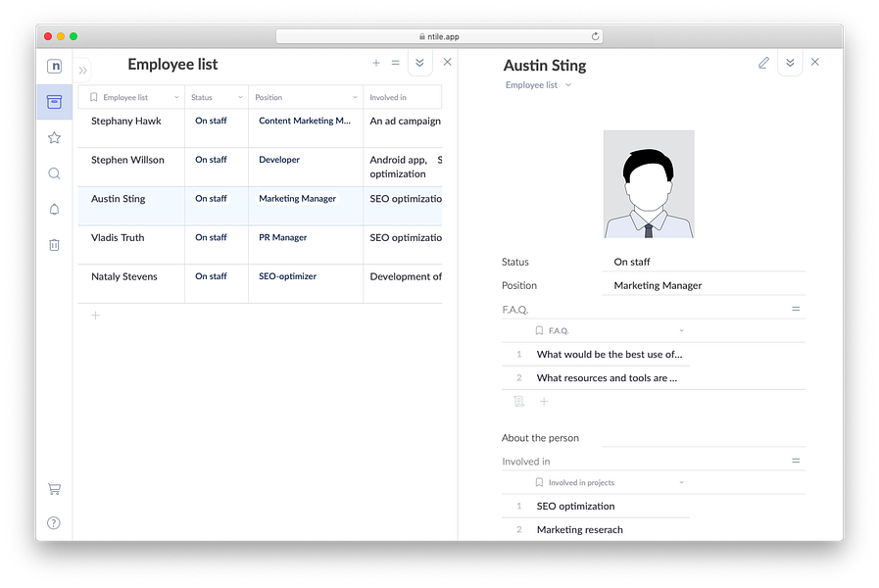
Task: Click the note icon below F.A.Q. list
Action: (x=519, y=402)
